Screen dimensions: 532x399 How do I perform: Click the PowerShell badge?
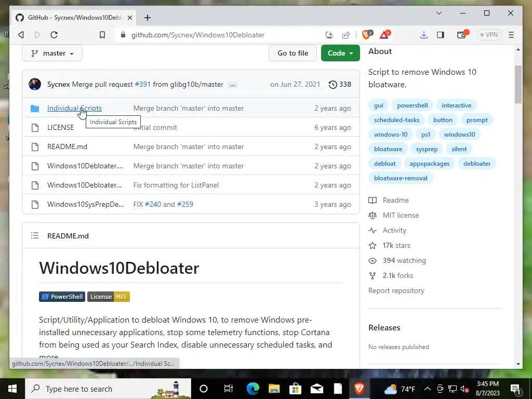point(62,297)
